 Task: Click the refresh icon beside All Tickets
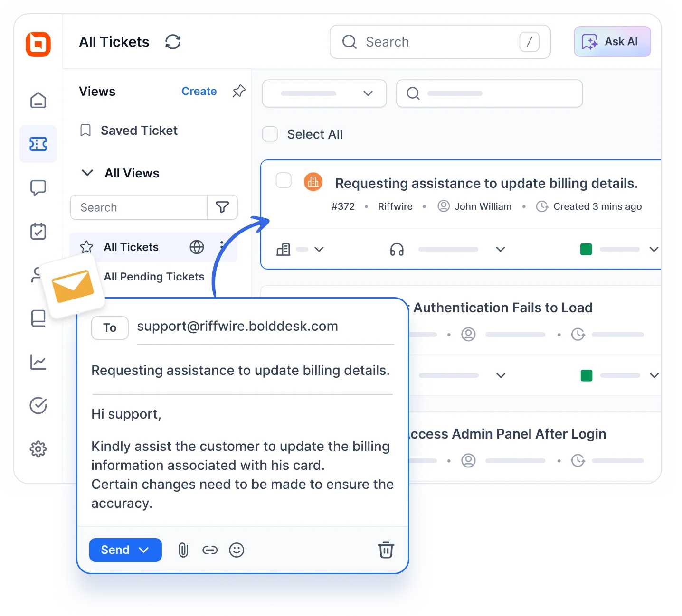point(173,42)
